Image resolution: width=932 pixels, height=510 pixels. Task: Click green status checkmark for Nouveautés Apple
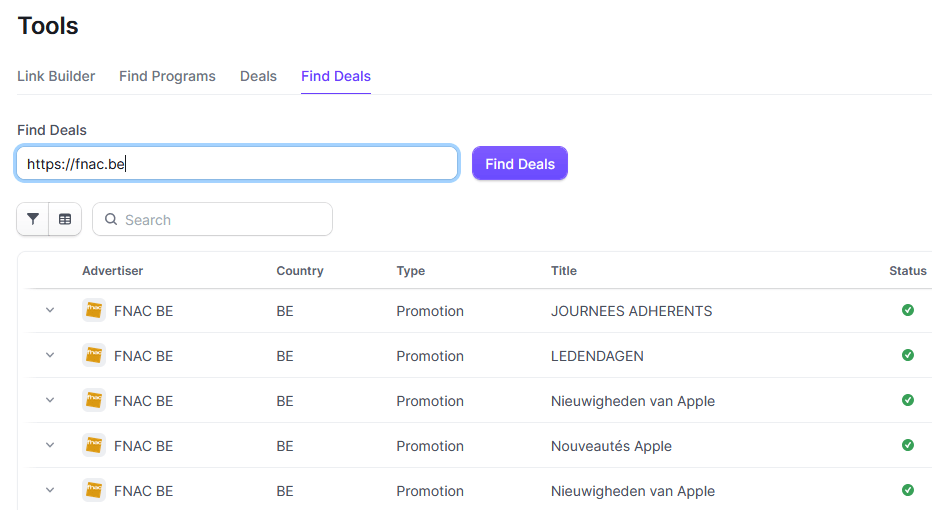(907, 446)
